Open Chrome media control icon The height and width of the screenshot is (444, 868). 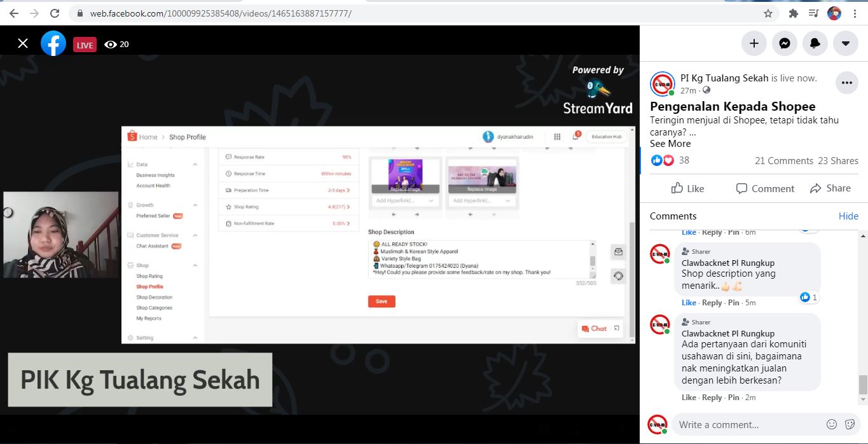pyautogui.click(x=813, y=13)
